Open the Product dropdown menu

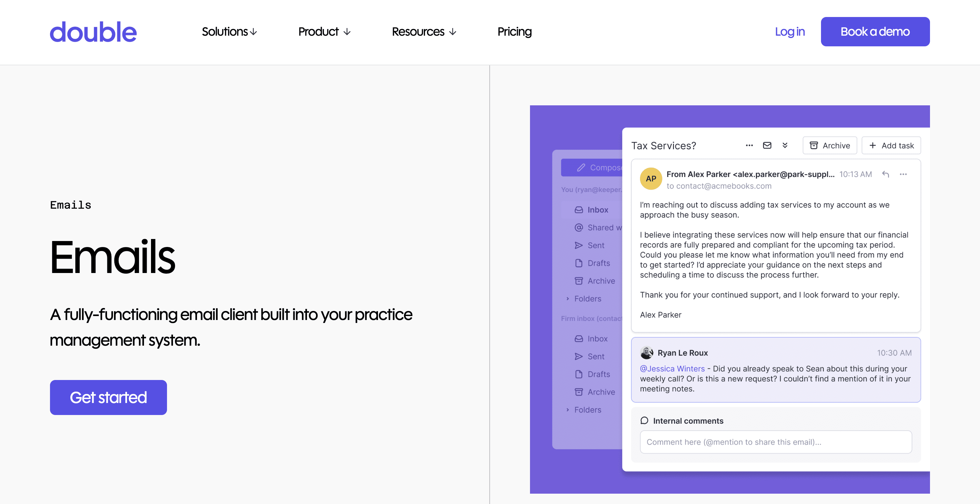pos(325,32)
